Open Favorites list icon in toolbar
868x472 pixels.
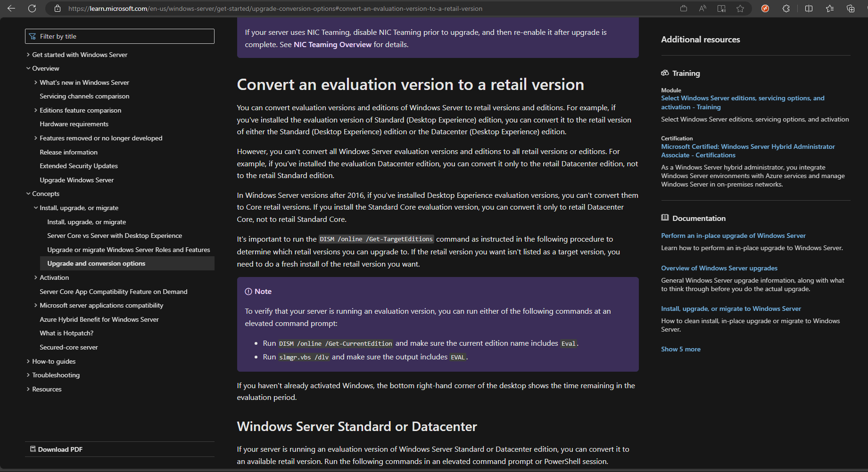[830, 8]
